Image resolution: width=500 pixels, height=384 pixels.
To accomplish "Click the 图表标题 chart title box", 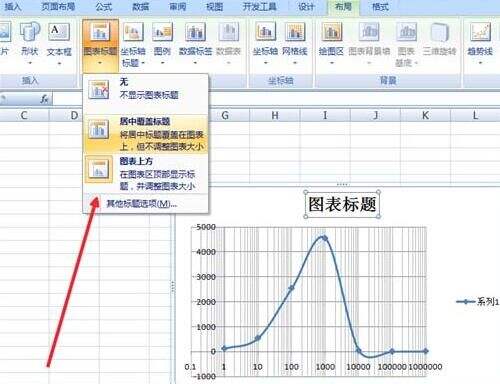I will pyautogui.click(x=342, y=204).
